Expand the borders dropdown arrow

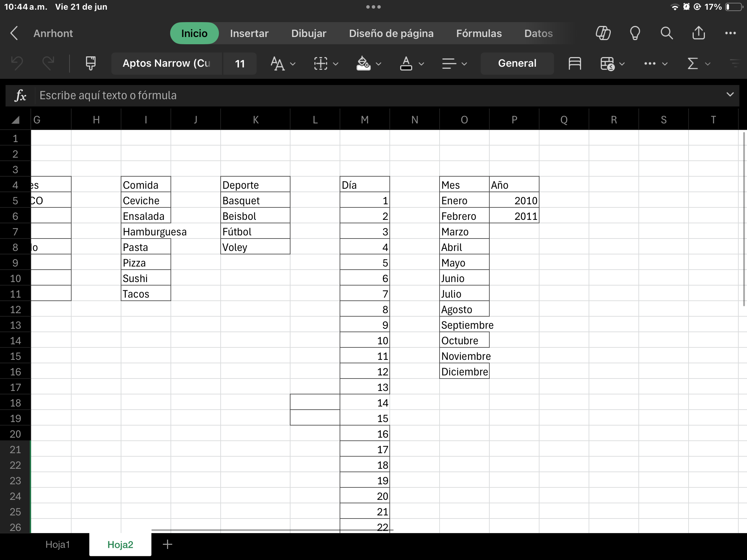[x=335, y=64]
